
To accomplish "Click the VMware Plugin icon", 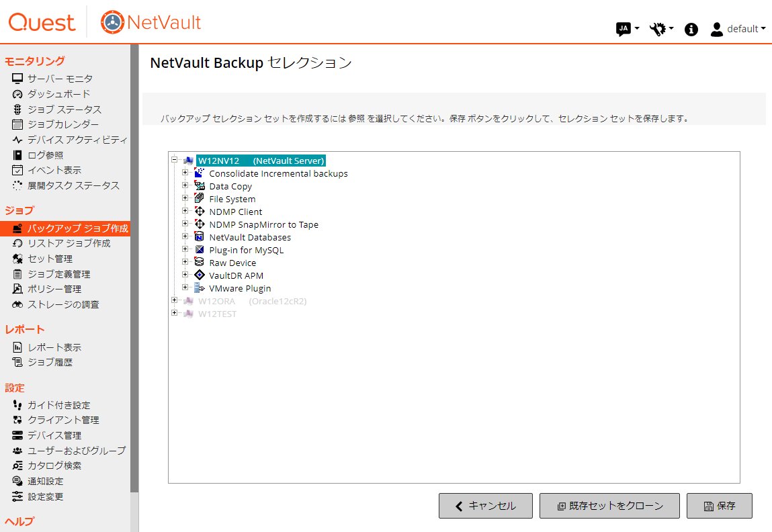I will [200, 288].
